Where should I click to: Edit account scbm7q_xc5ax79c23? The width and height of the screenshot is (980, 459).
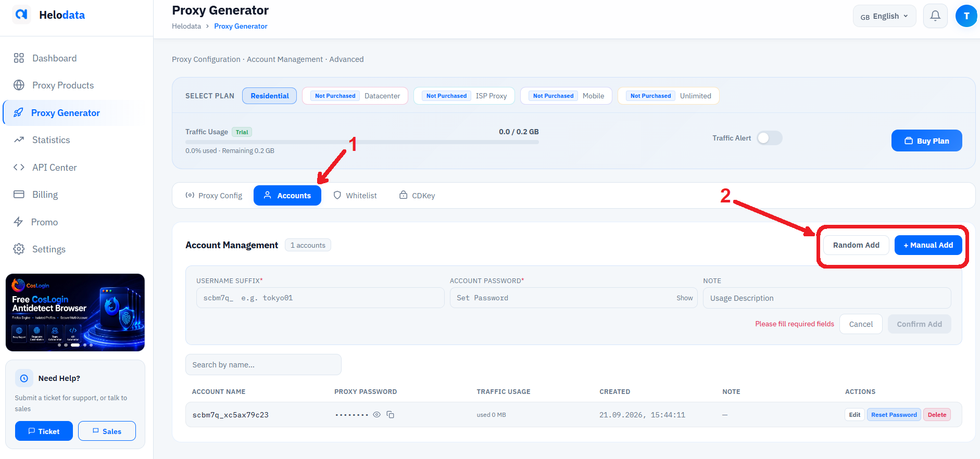(x=855, y=415)
